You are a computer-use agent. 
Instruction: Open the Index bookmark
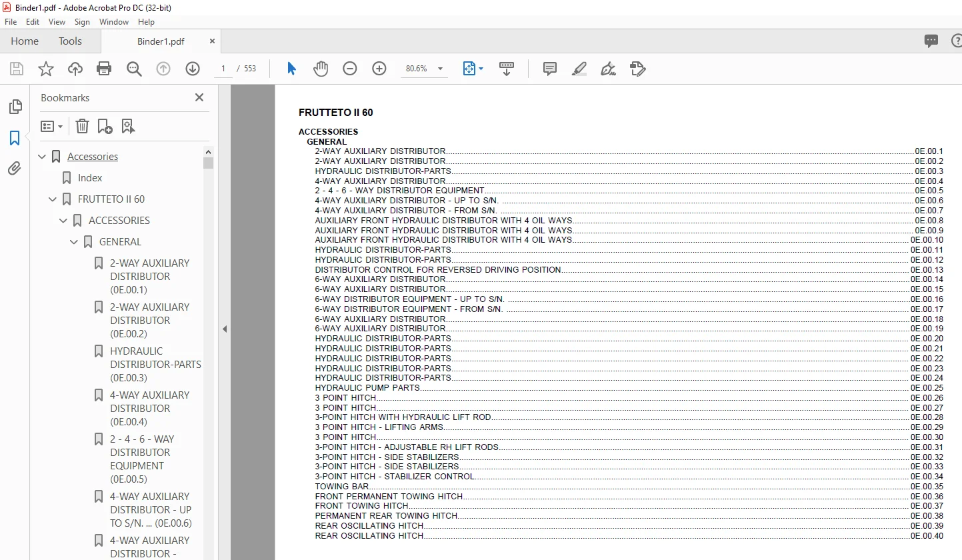click(x=90, y=178)
